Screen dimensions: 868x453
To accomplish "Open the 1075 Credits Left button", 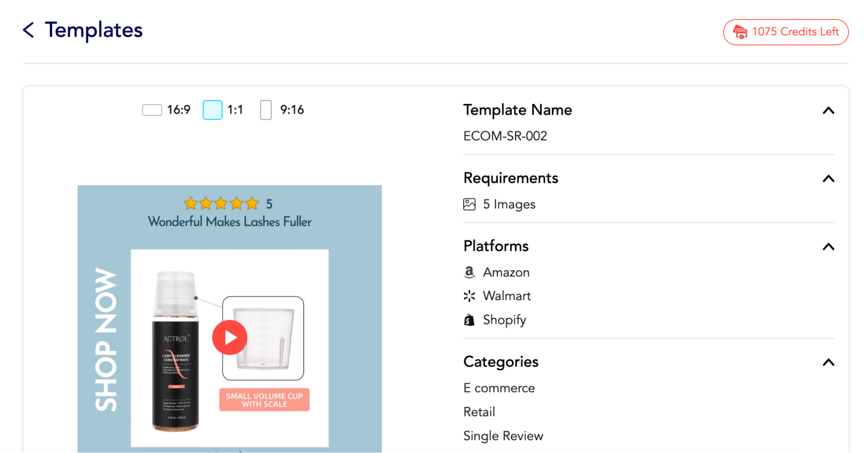I will 785,32.
